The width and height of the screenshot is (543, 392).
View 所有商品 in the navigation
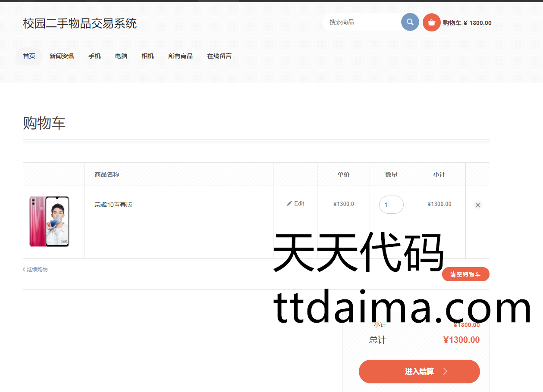(x=180, y=56)
